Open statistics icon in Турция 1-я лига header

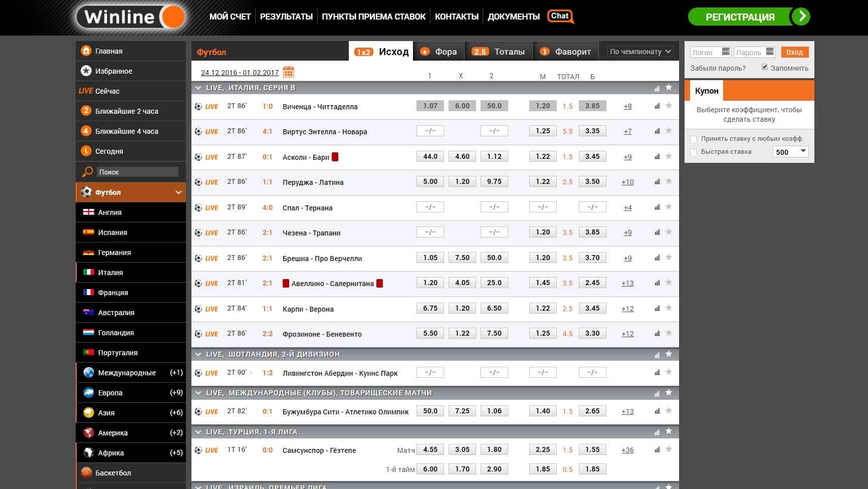point(657,432)
